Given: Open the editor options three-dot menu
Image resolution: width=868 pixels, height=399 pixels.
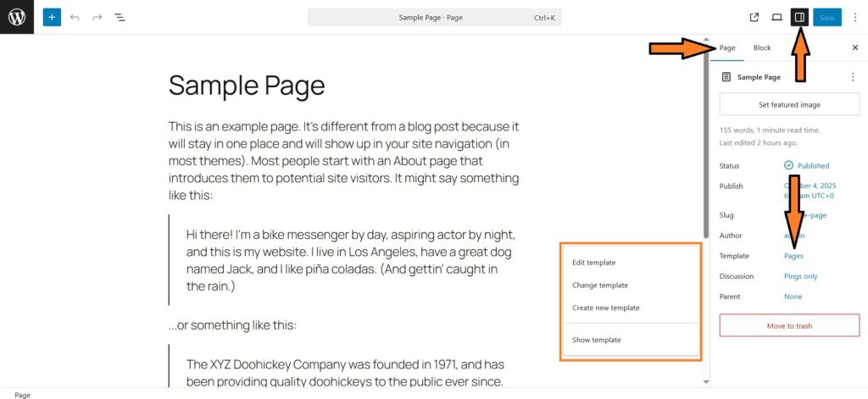Looking at the screenshot, I should click(854, 17).
